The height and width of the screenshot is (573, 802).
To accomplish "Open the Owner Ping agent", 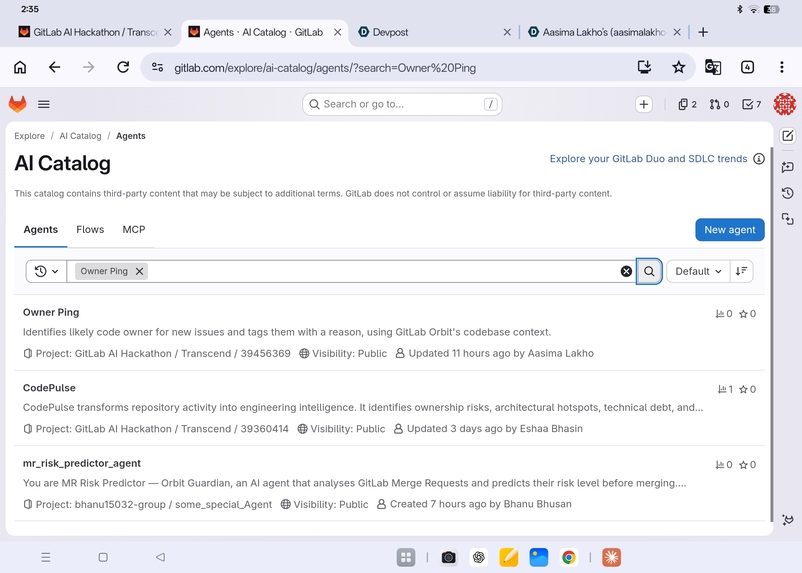I will point(51,312).
